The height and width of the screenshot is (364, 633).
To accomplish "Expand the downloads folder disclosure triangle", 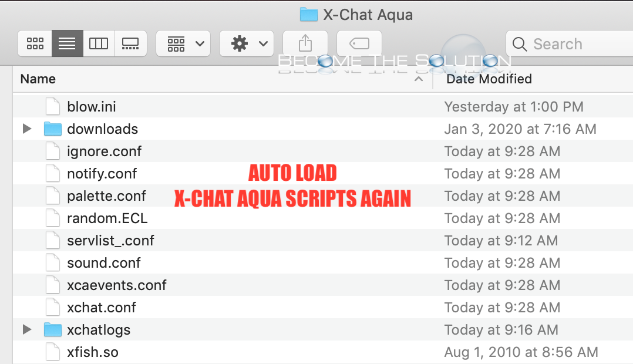I will click(x=27, y=129).
